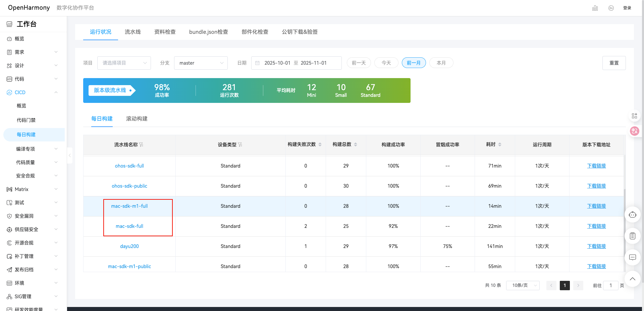
Task: Sort by 耗时 column
Action: 500,144
